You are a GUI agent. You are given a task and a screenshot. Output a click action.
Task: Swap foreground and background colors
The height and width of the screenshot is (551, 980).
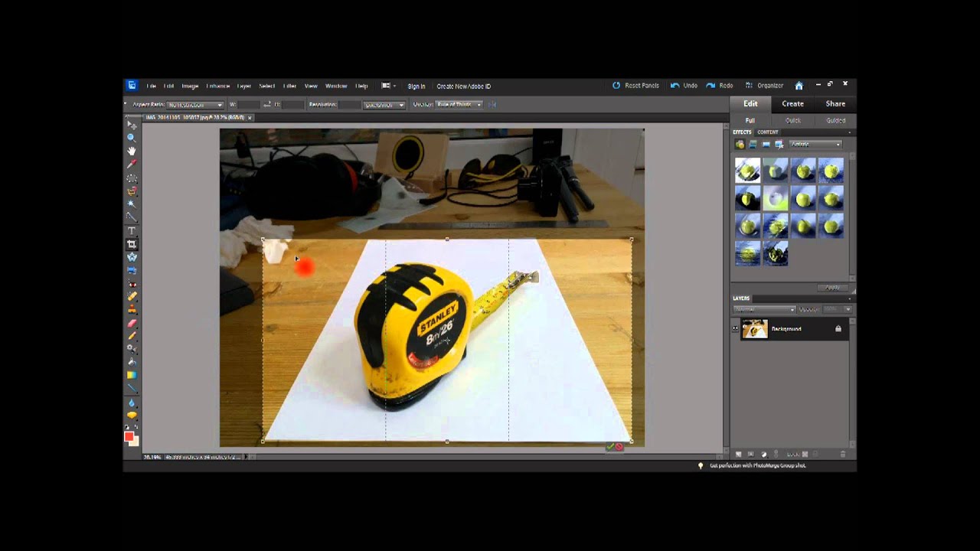[x=136, y=426]
